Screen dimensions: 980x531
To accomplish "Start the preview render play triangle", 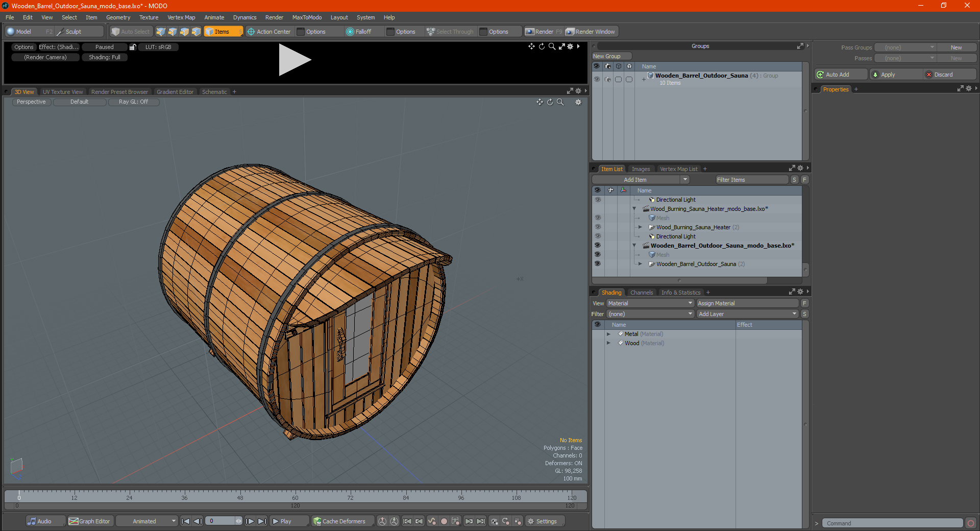I will [x=295, y=60].
